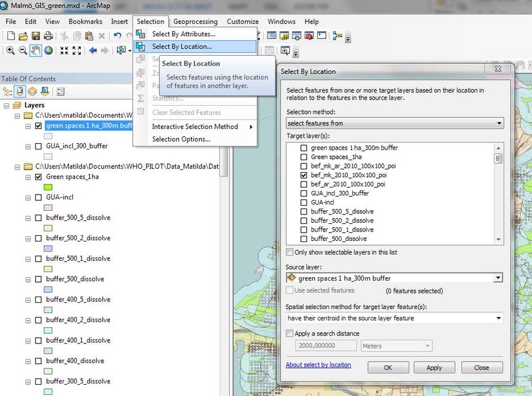
Task: Undo the last action
Action: tap(118, 36)
